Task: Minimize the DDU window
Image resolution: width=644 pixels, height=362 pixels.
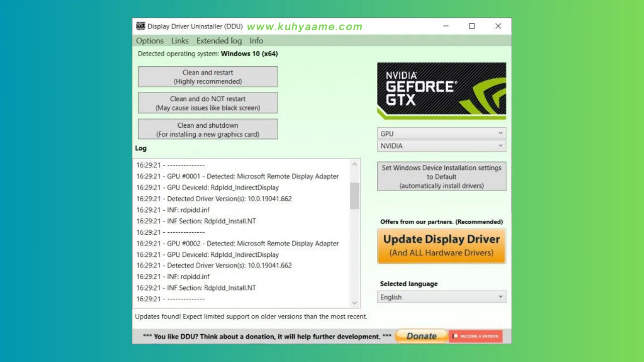Action: (446, 26)
